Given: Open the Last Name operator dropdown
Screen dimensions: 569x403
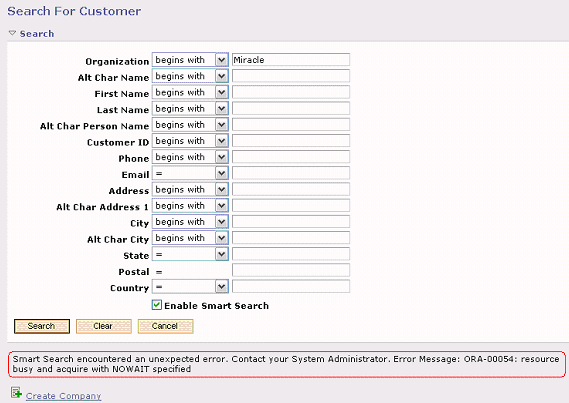Looking at the screenshot, I should pos(190,108).
